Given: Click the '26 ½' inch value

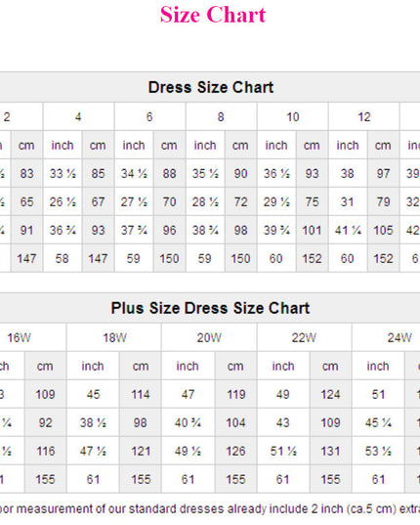Looking at the screenshot, I should pyautogui.click(x=63, y=202).
